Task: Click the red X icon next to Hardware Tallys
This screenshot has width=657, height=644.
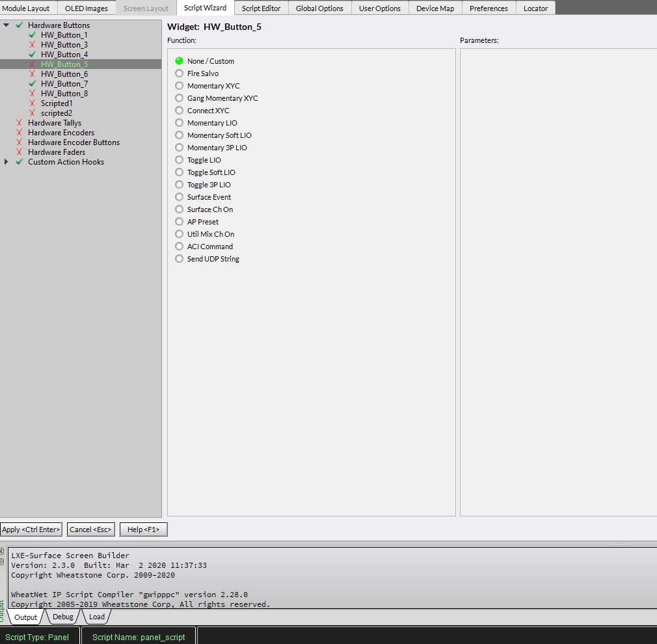Action: [20, 123]
